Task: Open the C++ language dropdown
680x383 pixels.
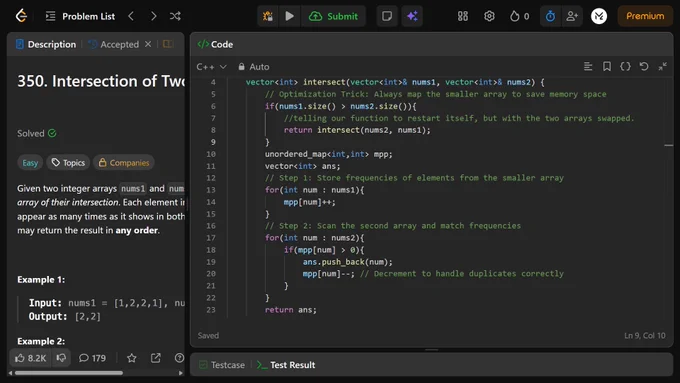Action: pyautogui.click(x=211, y=67)
